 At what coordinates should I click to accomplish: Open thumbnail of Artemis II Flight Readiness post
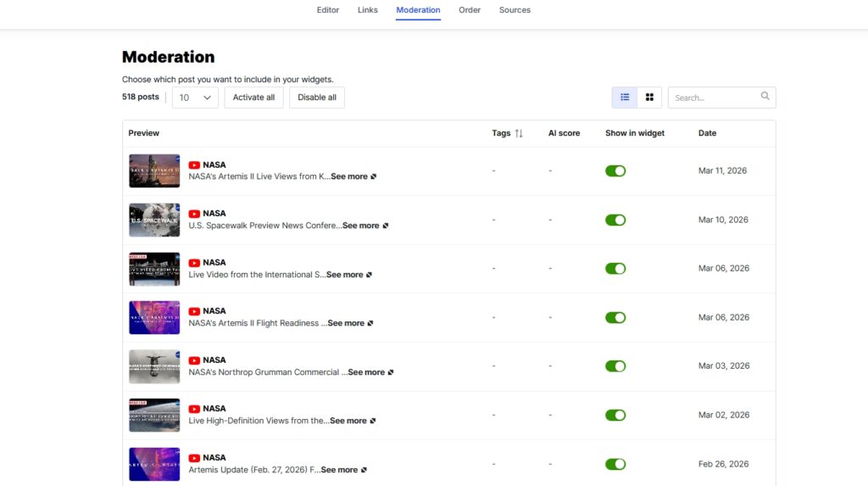(x=154, y=317)
